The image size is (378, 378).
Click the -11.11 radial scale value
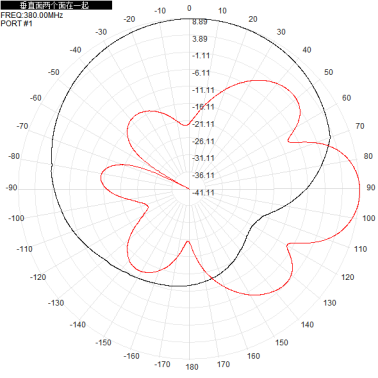point(203,90)
